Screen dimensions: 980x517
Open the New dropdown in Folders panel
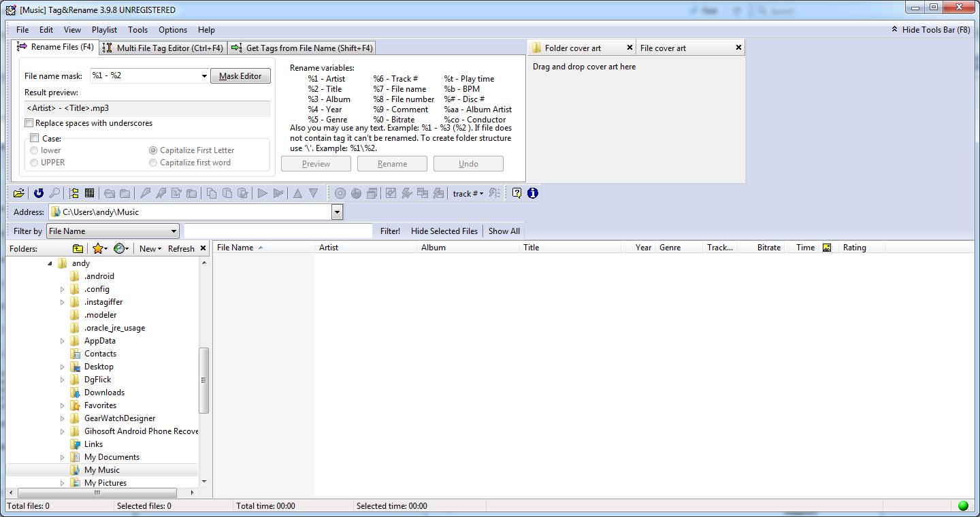click(150, 248)
